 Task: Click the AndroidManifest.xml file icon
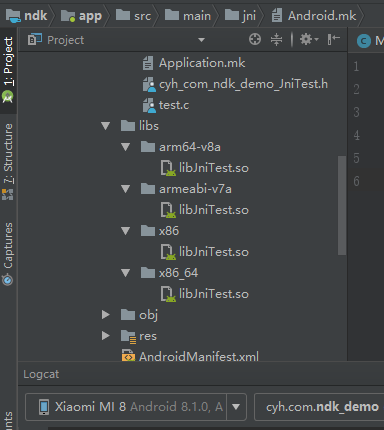pyautogui.click(x=128, y=356)
